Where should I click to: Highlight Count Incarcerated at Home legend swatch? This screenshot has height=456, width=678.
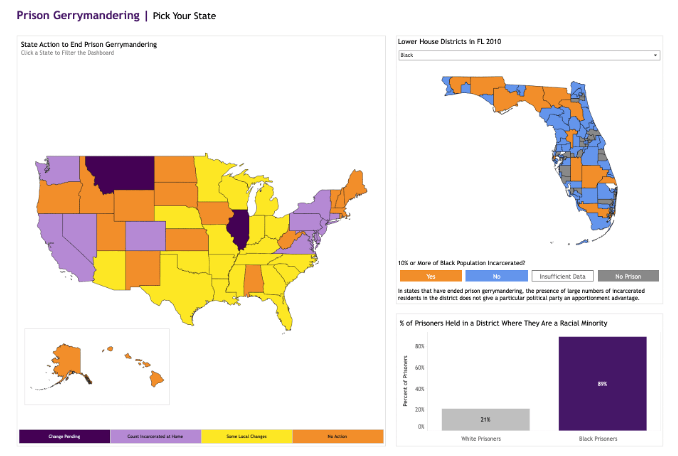tap(155, 437)
